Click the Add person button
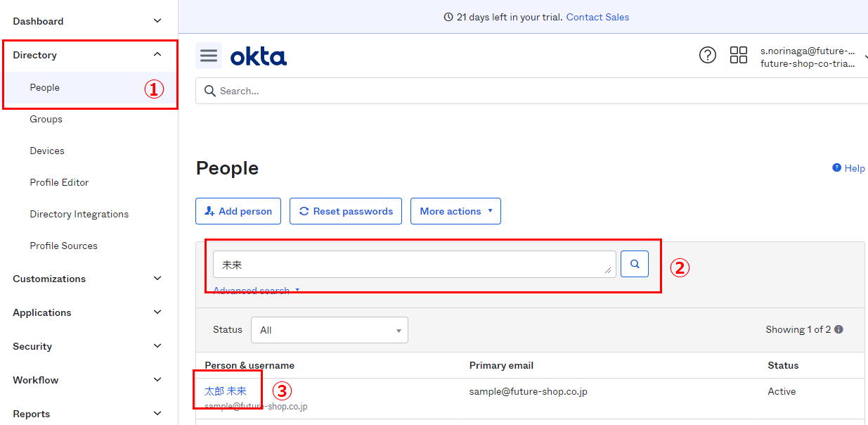Image resolution: width=868 pixels, height=425 pixels. (x=238, y=211)
